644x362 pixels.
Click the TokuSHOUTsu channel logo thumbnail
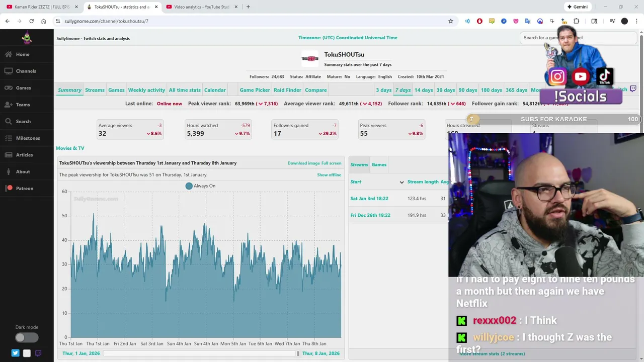pos(310,58)
